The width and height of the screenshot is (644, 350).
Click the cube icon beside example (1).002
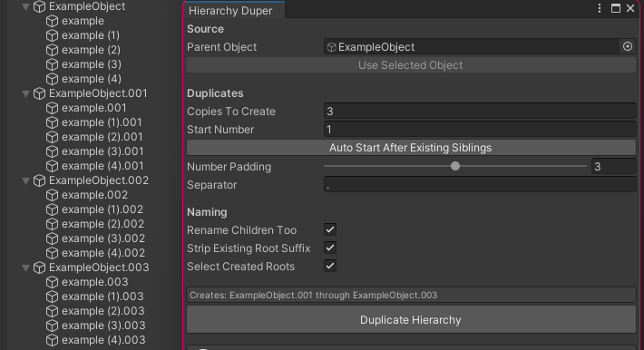click(53, 209)
